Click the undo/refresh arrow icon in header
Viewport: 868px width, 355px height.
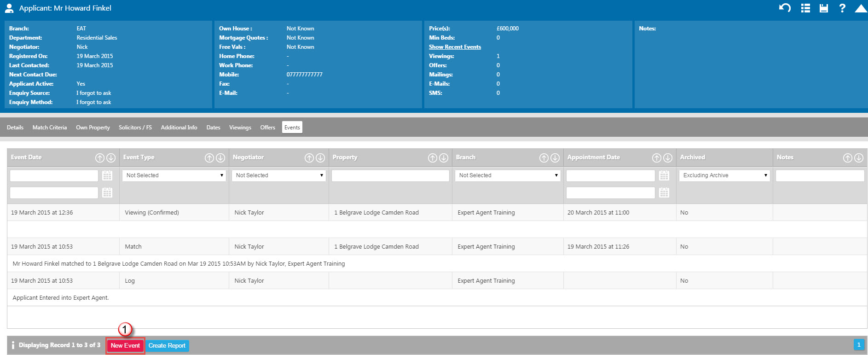[x=785, y=8]
